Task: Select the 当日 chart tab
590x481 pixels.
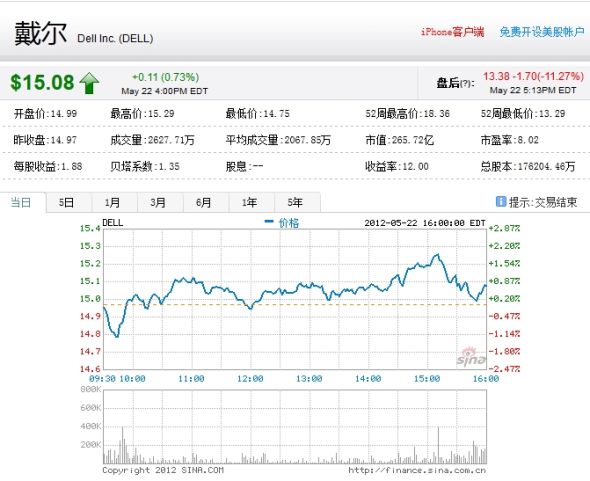Action: pos(21,202)
